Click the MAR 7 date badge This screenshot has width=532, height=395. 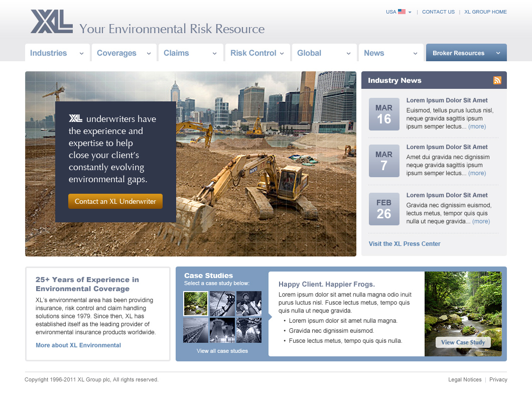point(384,161)
